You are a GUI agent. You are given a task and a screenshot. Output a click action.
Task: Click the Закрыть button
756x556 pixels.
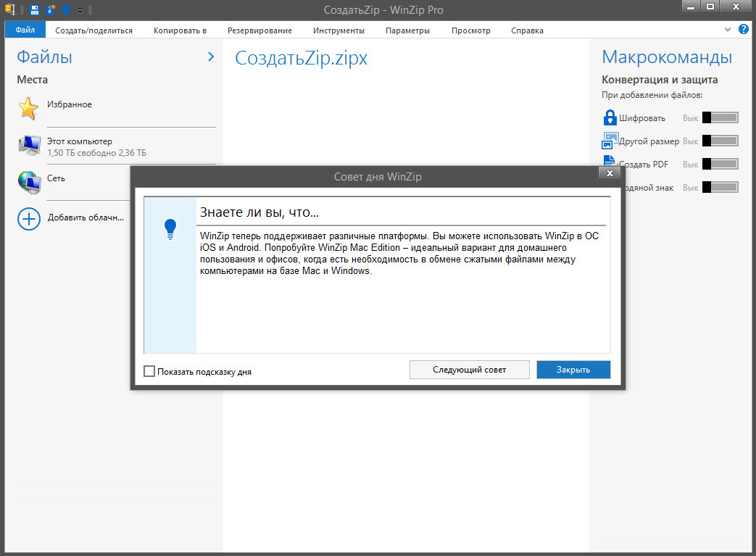[573, 370]
